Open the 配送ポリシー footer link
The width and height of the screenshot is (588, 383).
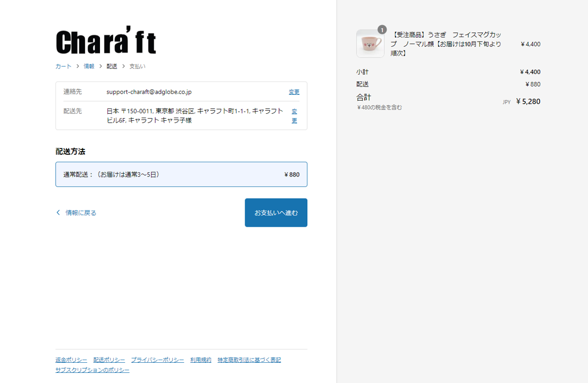109,360
